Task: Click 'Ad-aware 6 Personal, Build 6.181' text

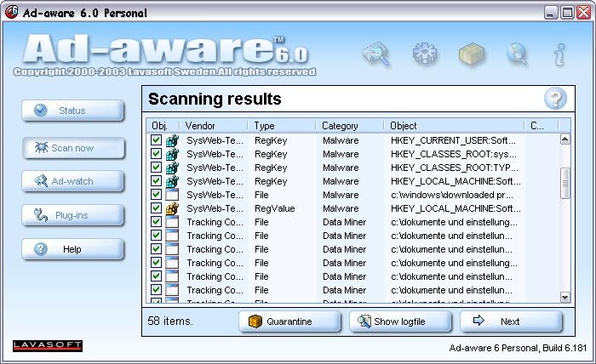Action: (x=518, y=348)
